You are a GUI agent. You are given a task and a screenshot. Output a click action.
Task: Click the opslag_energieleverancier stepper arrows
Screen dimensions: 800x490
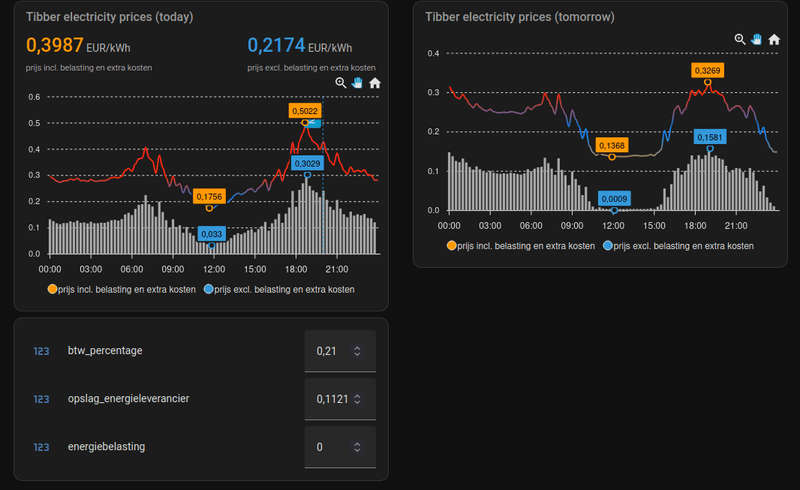point(357,399)
